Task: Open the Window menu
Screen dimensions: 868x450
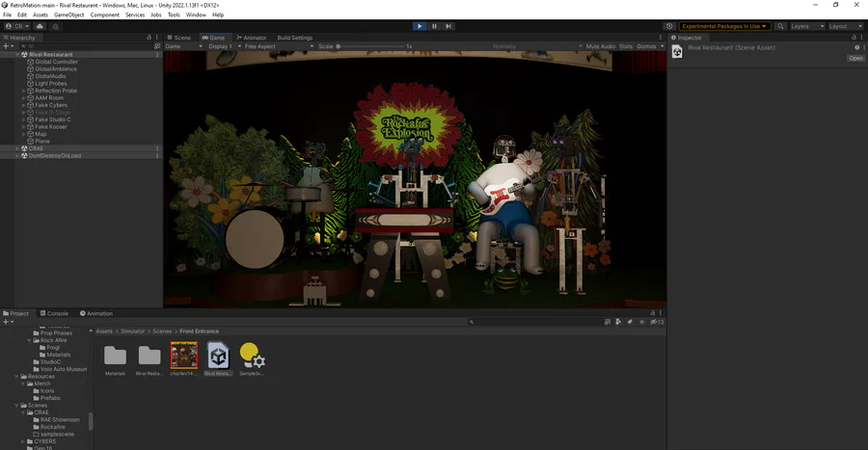Action: point(196,14)
